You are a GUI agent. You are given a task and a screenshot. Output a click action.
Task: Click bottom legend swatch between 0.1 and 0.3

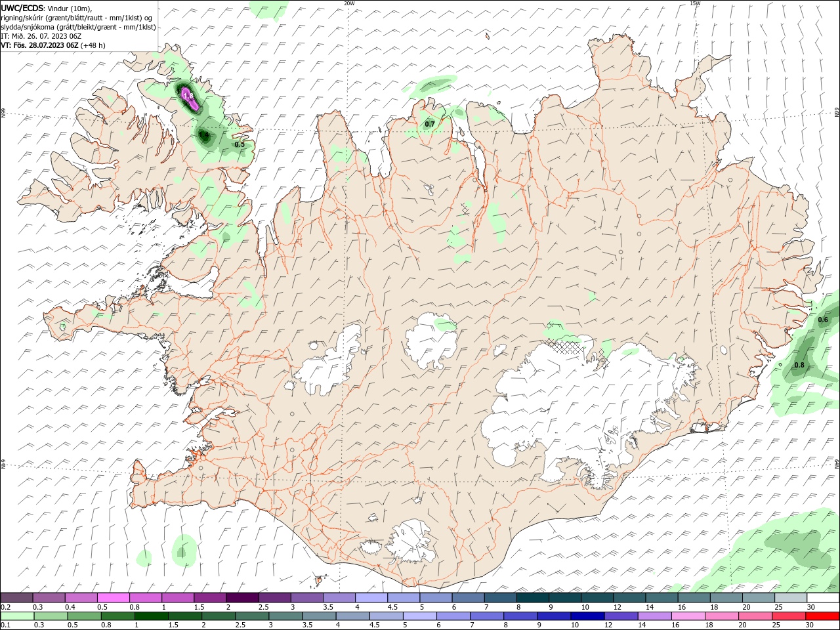click(x=17, y=616)
